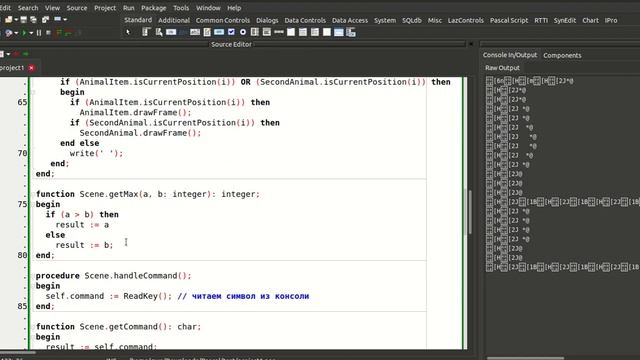Collapse fold marker at Scene.handleCommand procedure

pos(33,276)
